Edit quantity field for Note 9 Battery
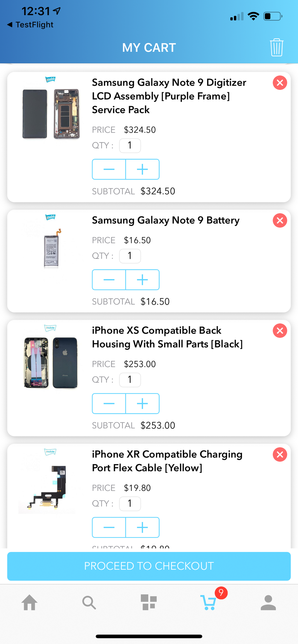This screenshot has width=298, height=644. [130, 256]
